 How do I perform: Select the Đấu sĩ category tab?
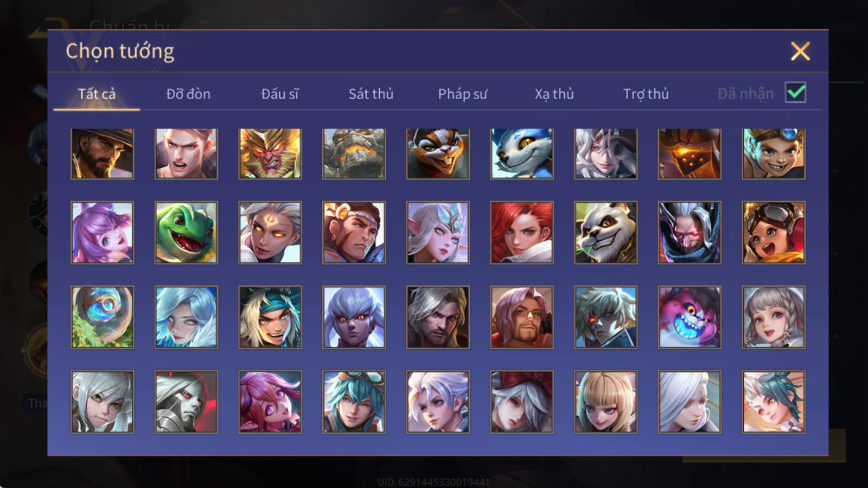[x=279, y=94]
